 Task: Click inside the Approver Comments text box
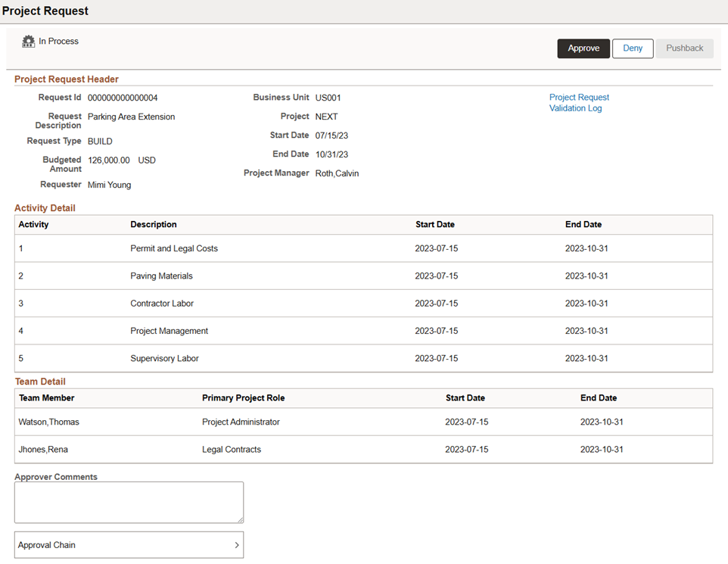click(x=129, y=502)
